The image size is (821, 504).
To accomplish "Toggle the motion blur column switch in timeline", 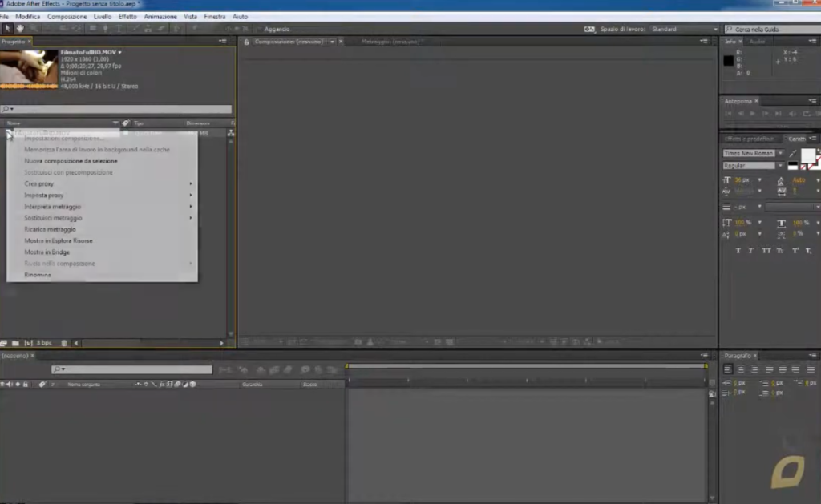I will pos(177,384).
